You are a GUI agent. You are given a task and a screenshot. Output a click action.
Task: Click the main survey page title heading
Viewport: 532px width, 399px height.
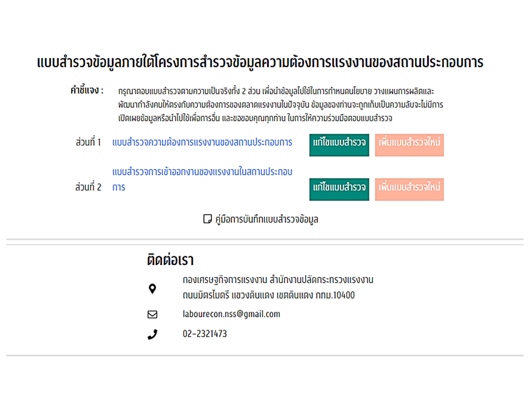tap(260, 63)
